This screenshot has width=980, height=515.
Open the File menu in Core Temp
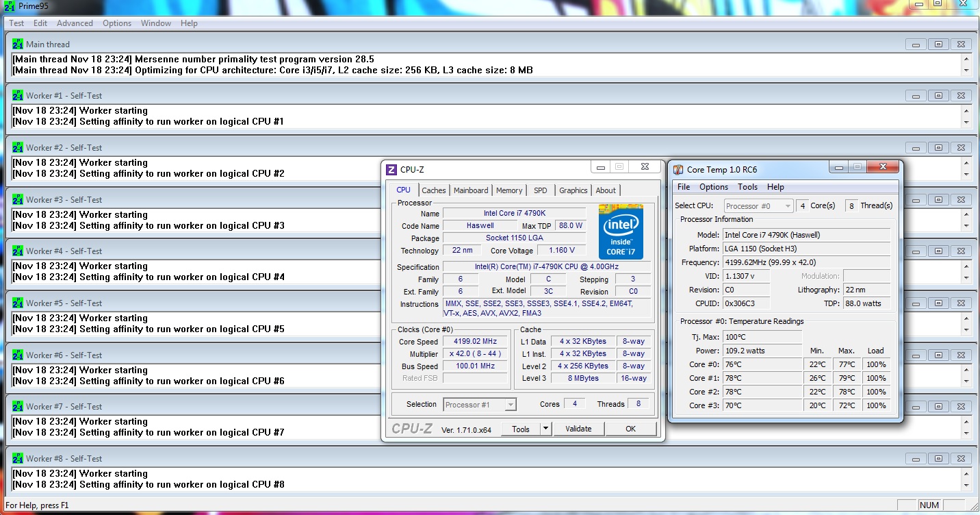tap(684, 187)
